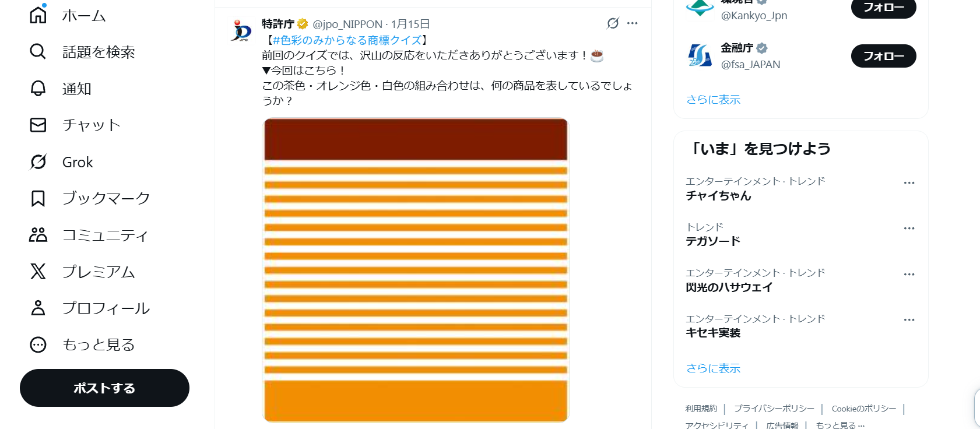Open the チャット messages icon

[x=37, y=125]
